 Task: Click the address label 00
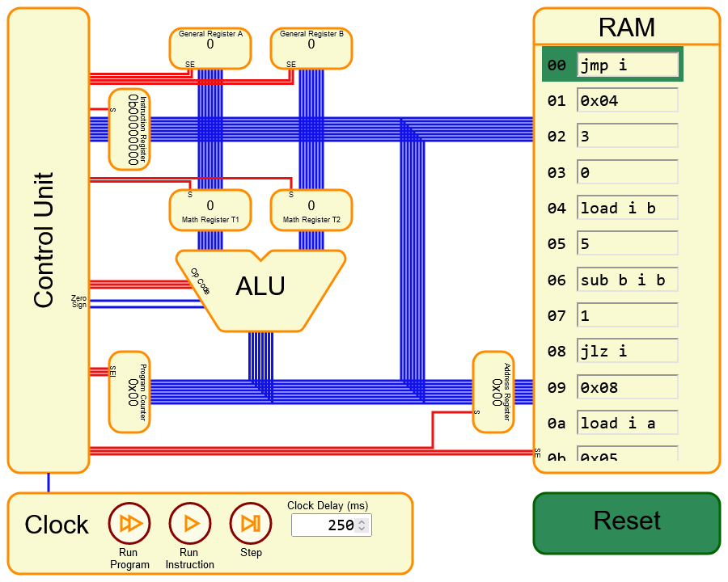click(557, 65)
